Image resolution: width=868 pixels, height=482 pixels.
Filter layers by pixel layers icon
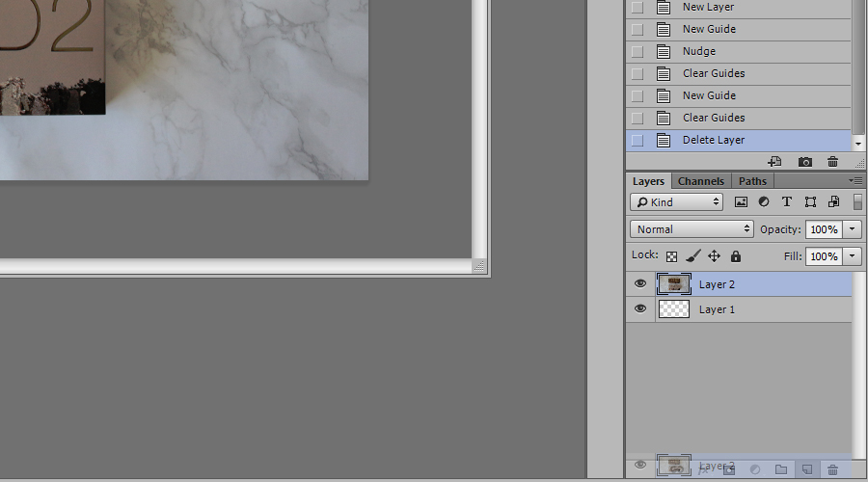point(741,202)
